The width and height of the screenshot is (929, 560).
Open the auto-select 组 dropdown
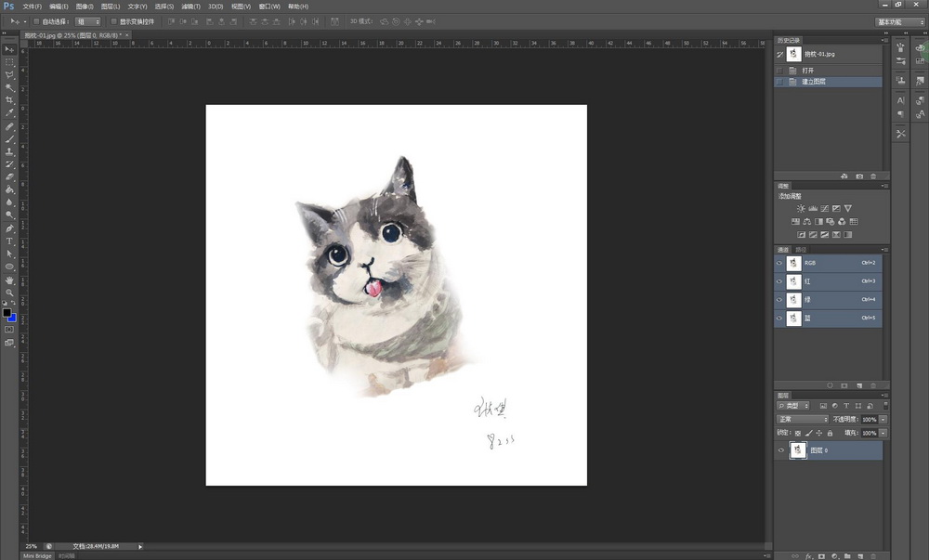pos(87,22)
